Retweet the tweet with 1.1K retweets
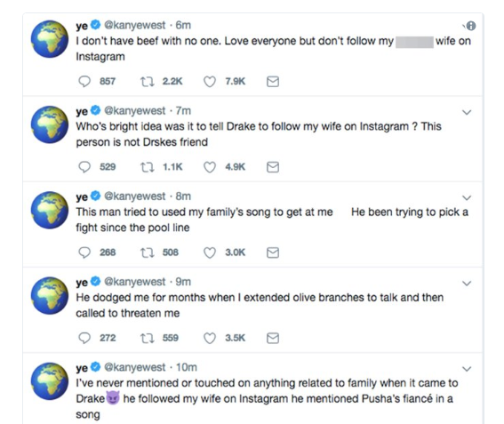The width and height of the screenshot is (504, 424). click(x=148, y=167)
